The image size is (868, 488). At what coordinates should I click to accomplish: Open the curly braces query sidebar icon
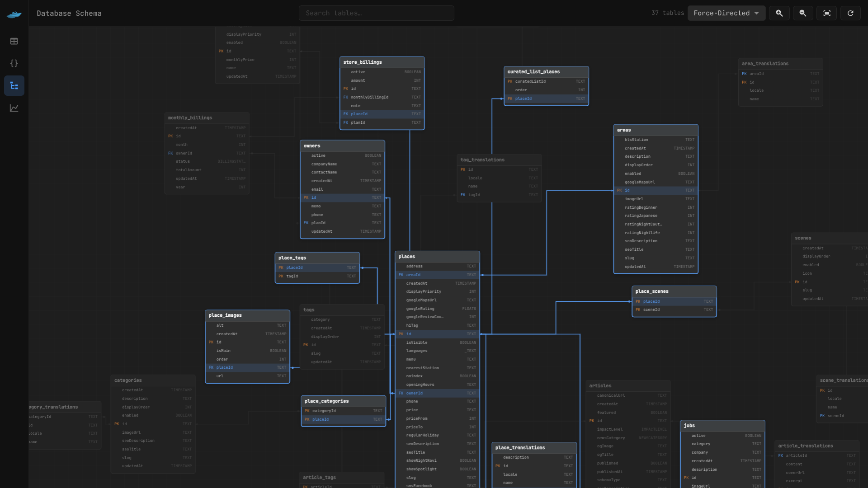tap(14, 63)
